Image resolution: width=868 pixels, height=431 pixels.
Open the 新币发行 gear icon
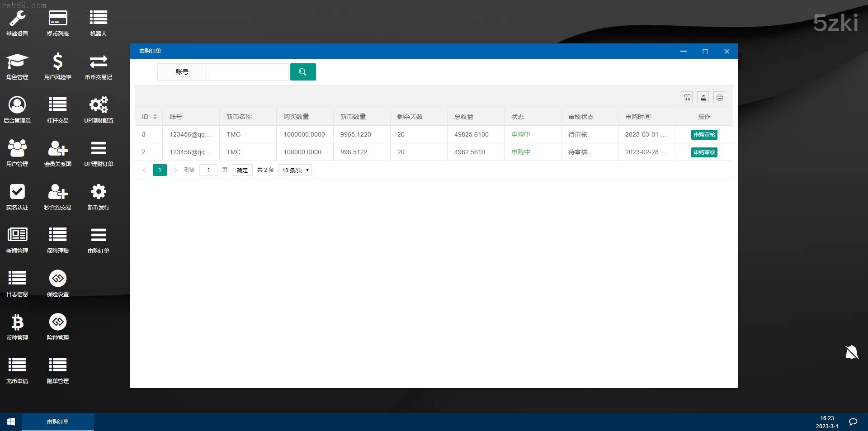(x=98, y=192)
